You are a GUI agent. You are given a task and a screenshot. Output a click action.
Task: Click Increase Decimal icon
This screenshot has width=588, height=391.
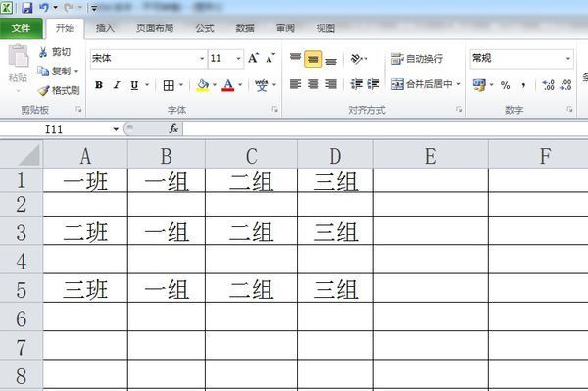(x=548, y=85)
